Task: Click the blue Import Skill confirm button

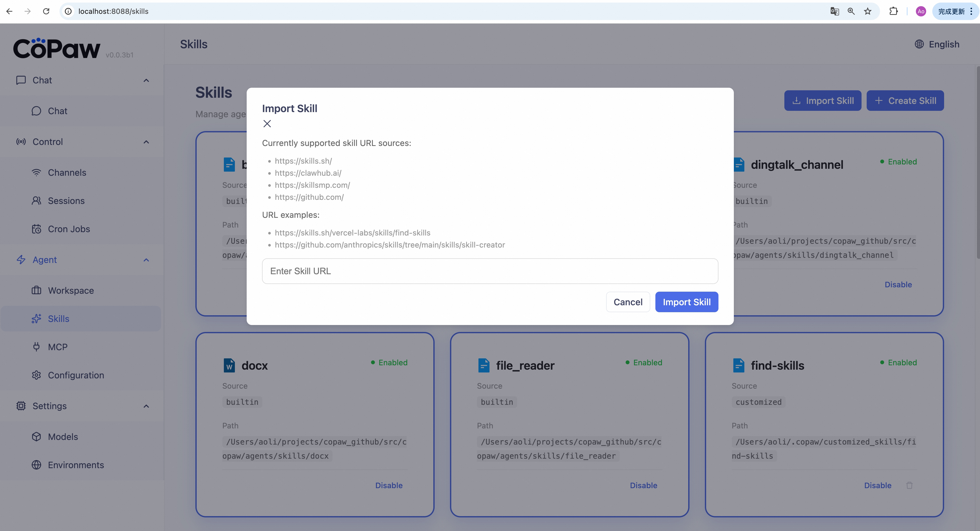Action: point(686,302)
